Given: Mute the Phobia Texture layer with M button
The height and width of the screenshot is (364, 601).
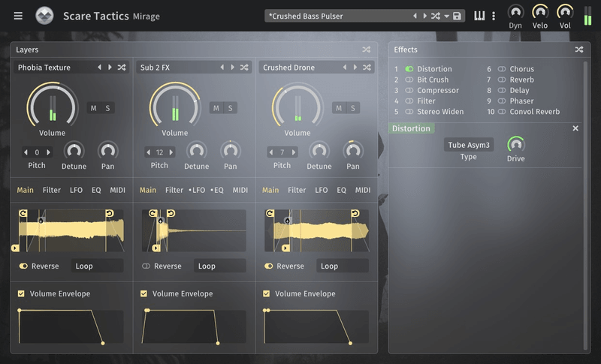Looking at the screenshot, I should click(93, 108).
